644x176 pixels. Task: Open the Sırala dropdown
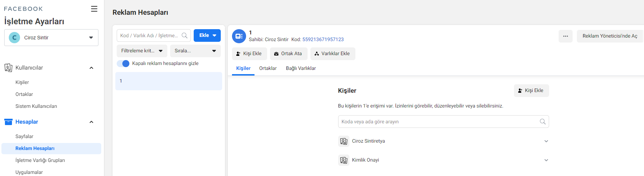click(195, 51)
